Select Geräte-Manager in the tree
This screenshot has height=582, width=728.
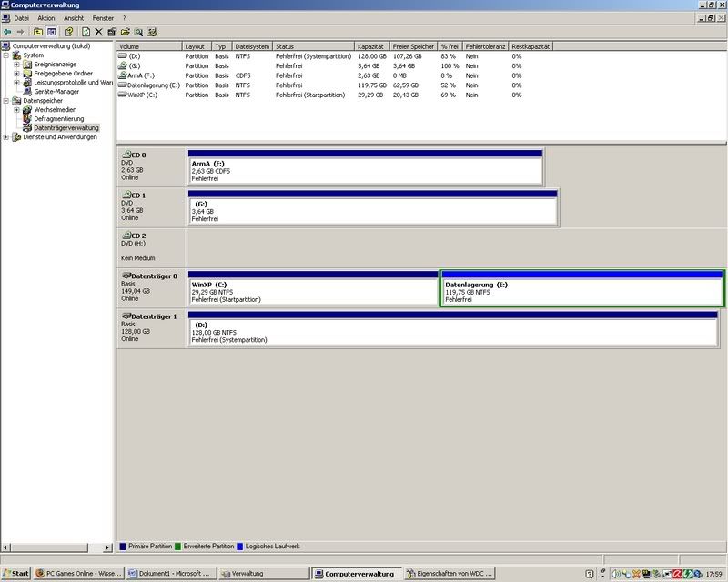pyautogui.click(x=56, y=92)
